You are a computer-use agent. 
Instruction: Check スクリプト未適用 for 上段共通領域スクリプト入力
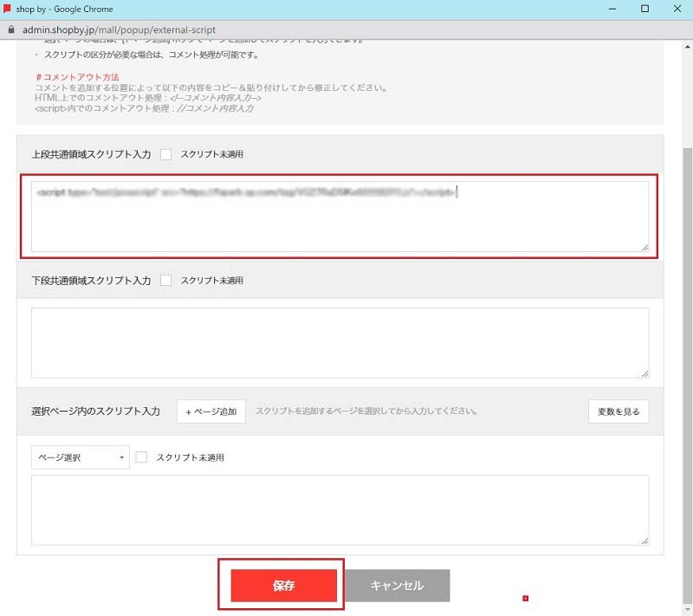[x=165, y=154]
